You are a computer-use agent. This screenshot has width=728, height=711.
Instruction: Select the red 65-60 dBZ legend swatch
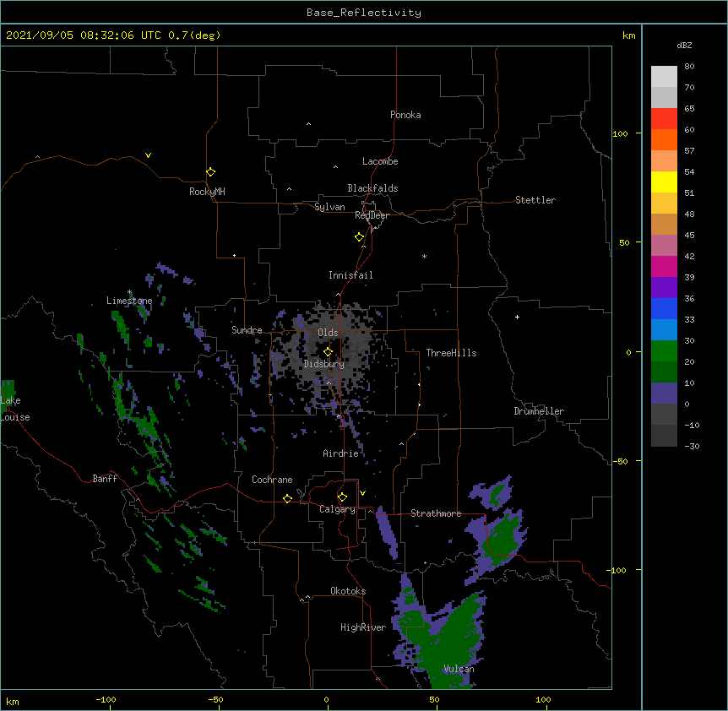[664, 119]
